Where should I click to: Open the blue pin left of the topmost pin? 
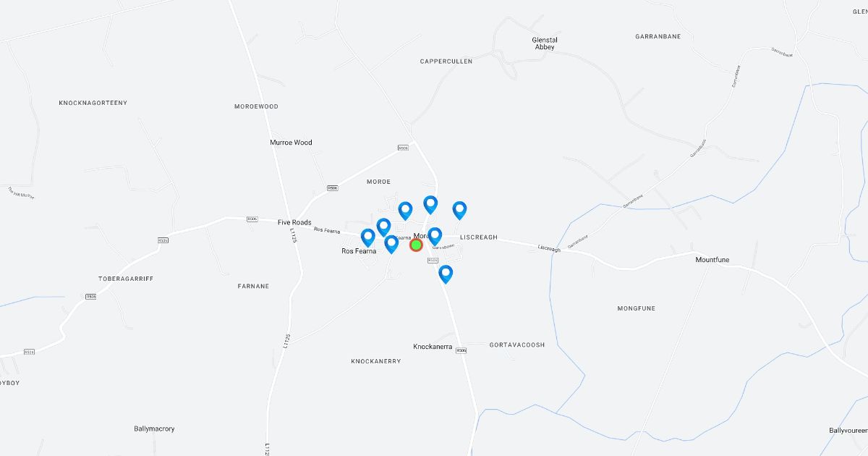[405, 211]
